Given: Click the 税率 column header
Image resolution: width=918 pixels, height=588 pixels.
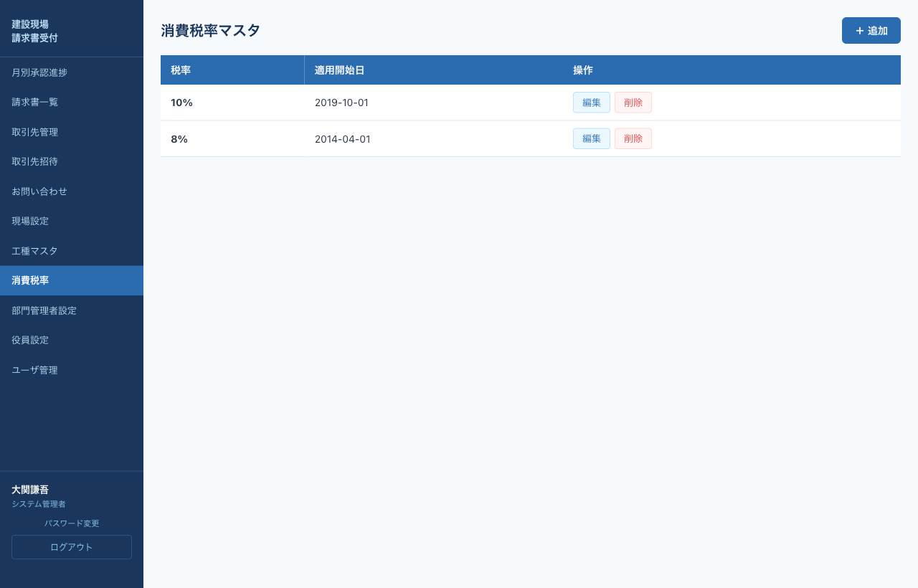Looking at the screenshot, I should 232,70.
